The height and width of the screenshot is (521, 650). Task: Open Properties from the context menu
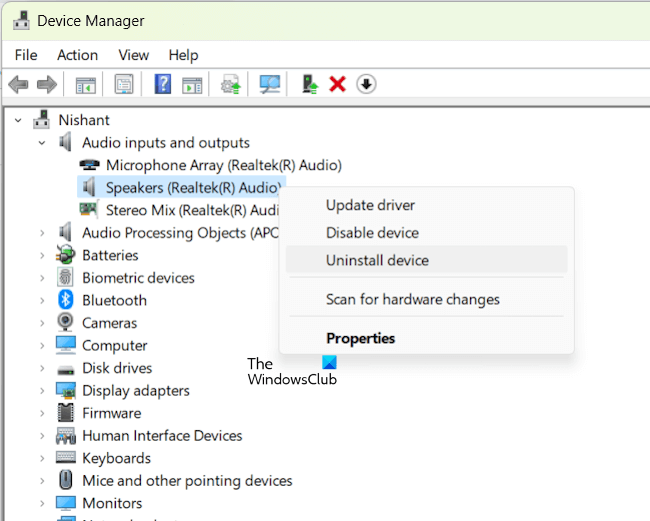pyautogui.click(x=360, y=338)
